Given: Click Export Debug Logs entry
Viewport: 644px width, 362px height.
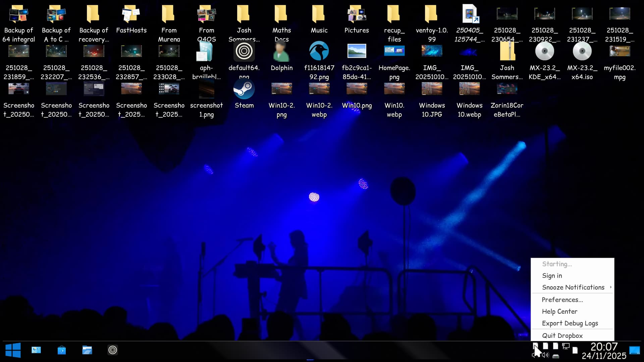Looking at the screenshot, I should click(570, 323).
